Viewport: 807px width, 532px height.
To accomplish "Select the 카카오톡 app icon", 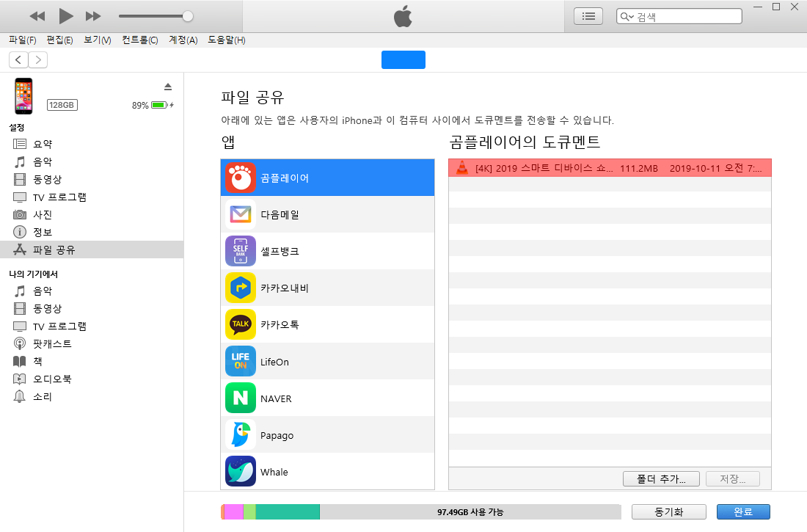I will [240, 324].
